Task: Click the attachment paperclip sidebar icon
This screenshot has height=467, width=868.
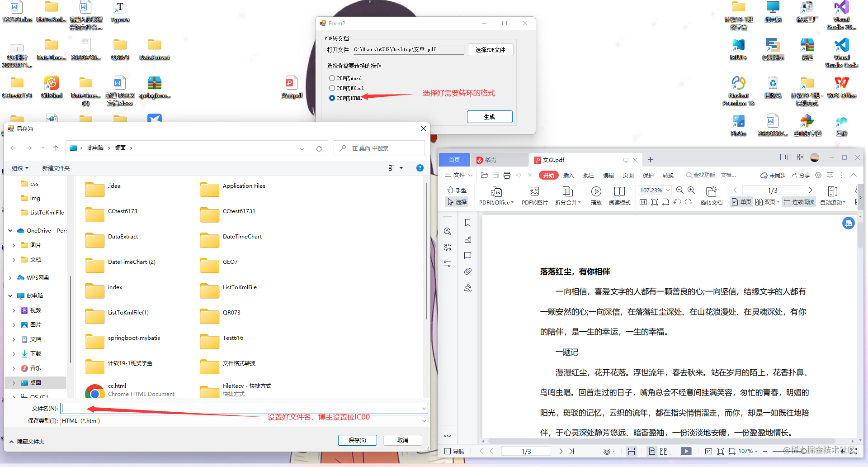Action: (467, 272)
